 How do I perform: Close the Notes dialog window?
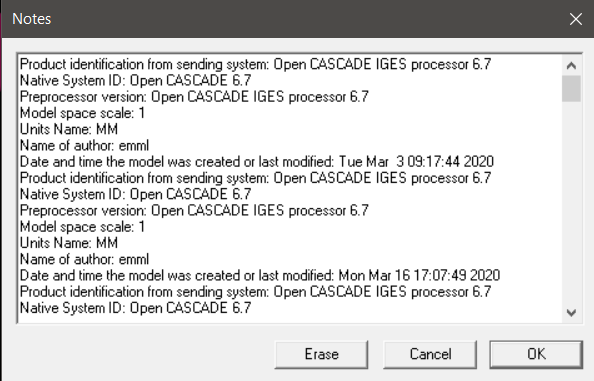(575, 19)
